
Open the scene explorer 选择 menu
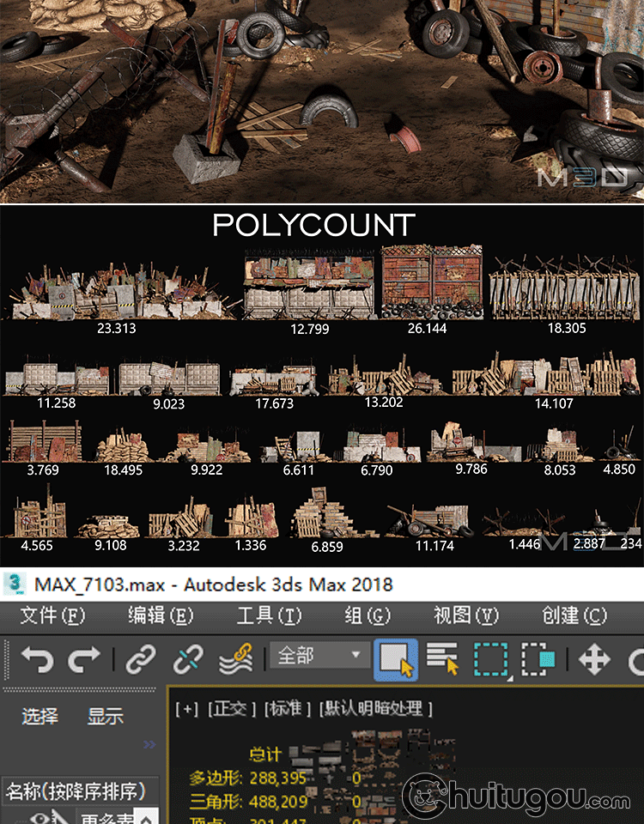(x=40, y=716)
